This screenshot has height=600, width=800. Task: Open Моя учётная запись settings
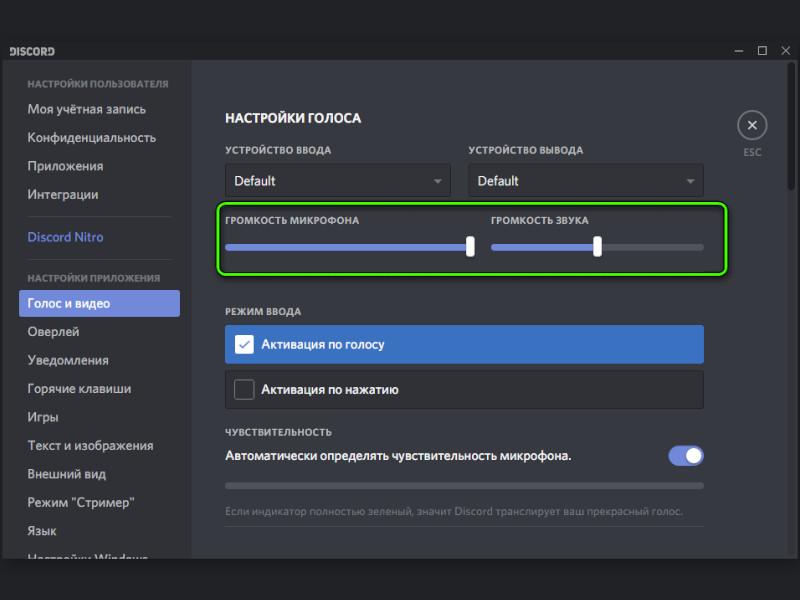coord(87,109)
